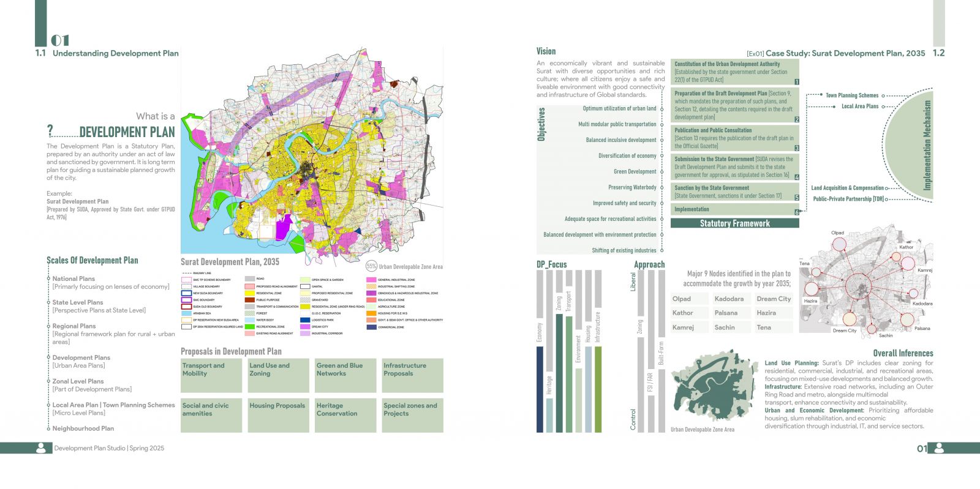Click the Kadodara node cell
980x489 pixels.
click(x=731, y=299)
